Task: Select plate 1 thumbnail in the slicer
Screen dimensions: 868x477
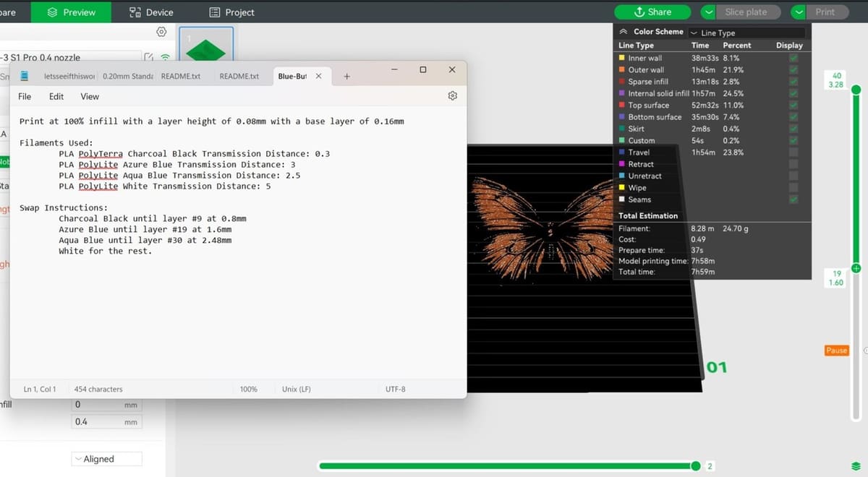Action: (206, 46)
